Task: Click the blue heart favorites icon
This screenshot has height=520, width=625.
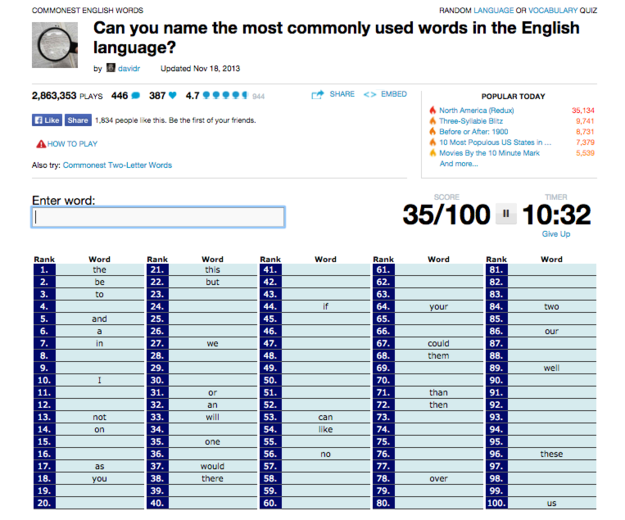Action: click(173, 96)
